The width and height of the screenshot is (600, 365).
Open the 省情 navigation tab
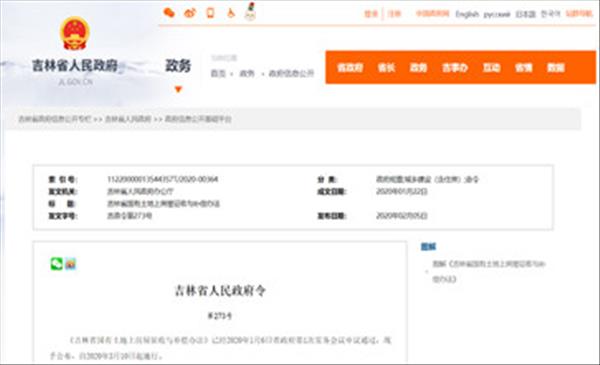click(x=523, y=68)
